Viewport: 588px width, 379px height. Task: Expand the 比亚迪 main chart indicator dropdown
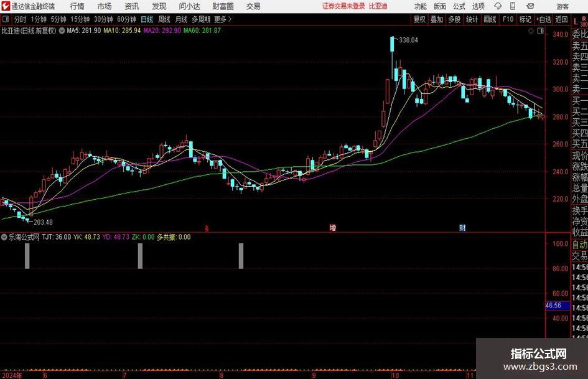(61, 30)
